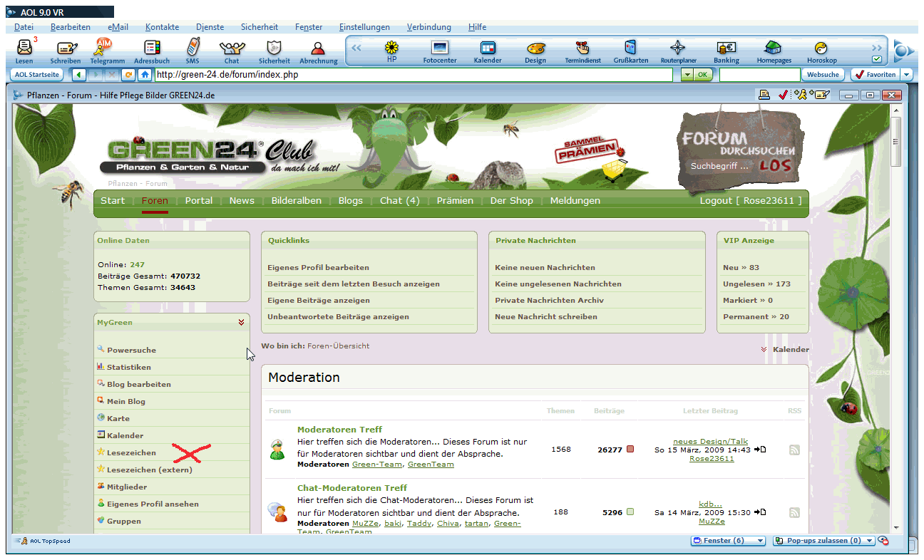Expand the Fenster (6) dropdown
This screenshot has height=560, width=924.
pyautogui.click(x=760, y=541)
